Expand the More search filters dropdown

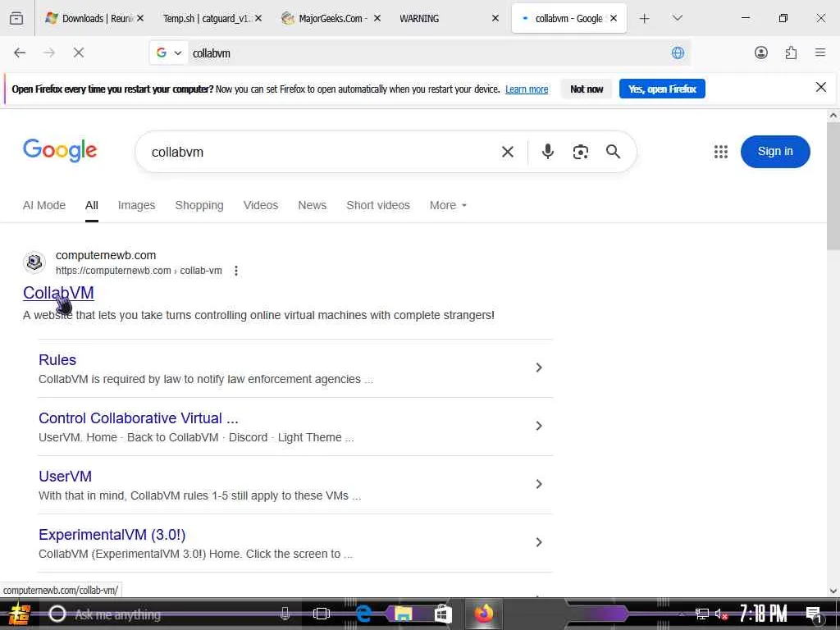tap(448, 205)
